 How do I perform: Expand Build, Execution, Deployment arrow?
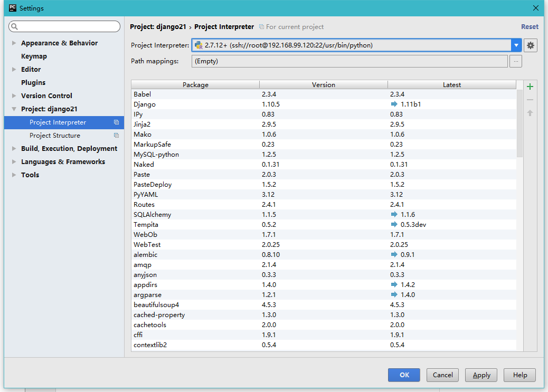pyautogui.click(x=14, y=148)
